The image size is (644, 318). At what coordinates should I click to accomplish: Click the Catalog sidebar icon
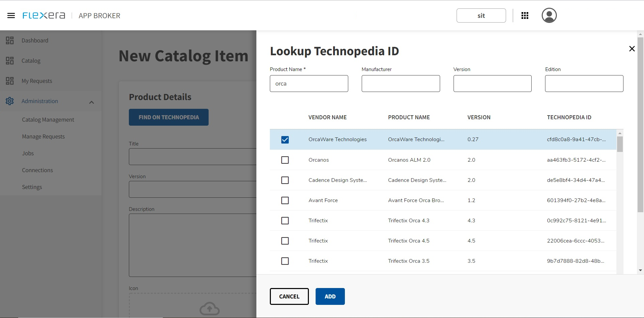click(x=10, y=61)
